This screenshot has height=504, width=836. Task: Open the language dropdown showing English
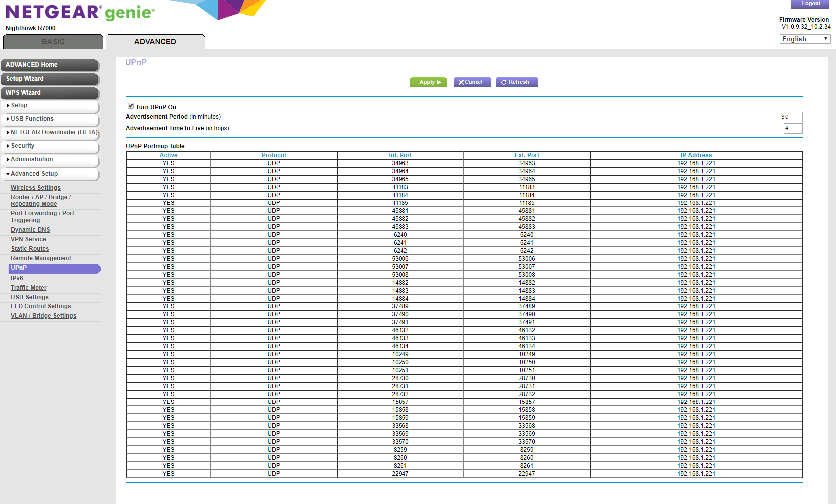[805, 39]
